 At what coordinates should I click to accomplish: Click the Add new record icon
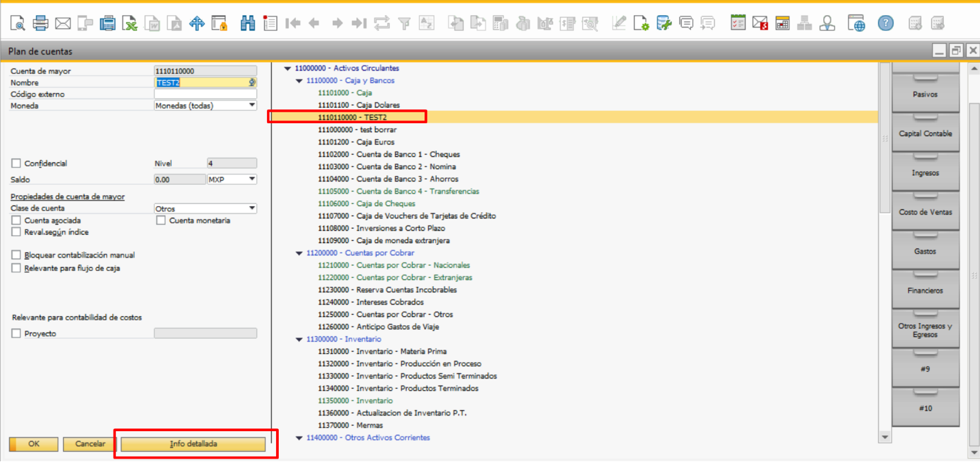(270, 23)
